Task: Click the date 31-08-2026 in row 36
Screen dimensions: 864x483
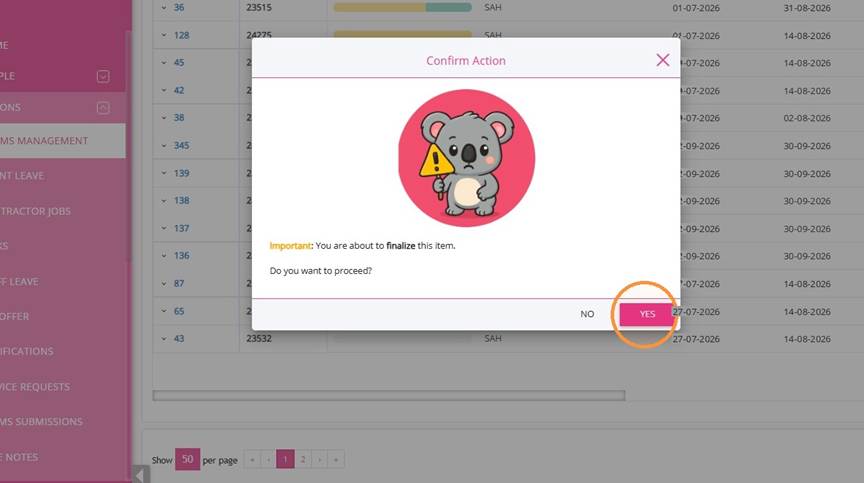Action: (807, 8)
